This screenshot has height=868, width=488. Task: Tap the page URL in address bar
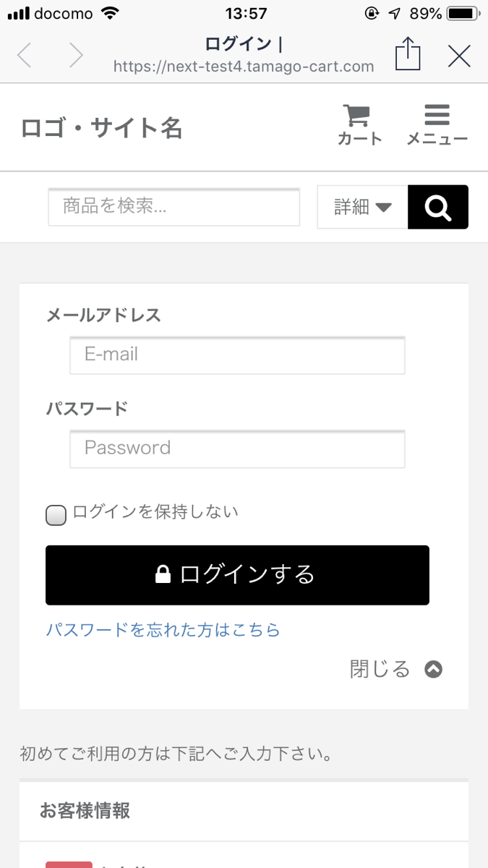tap(244, 67)
